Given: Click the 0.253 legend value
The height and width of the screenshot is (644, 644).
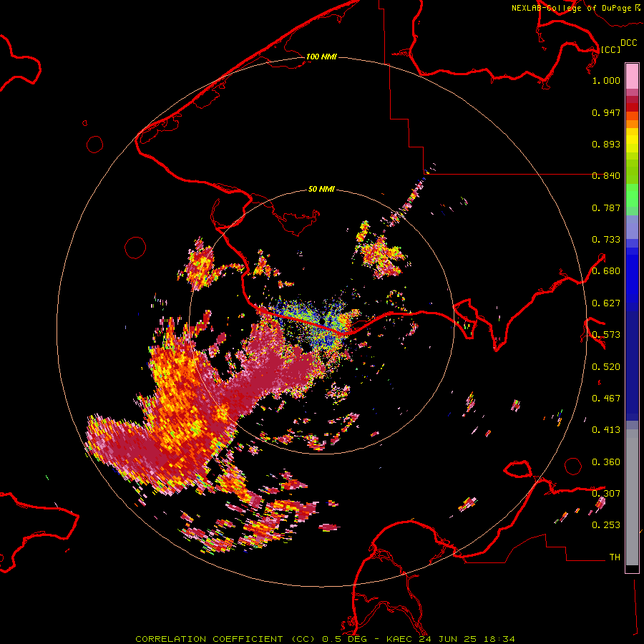Looking at the screenshot, I should [606, 525].
